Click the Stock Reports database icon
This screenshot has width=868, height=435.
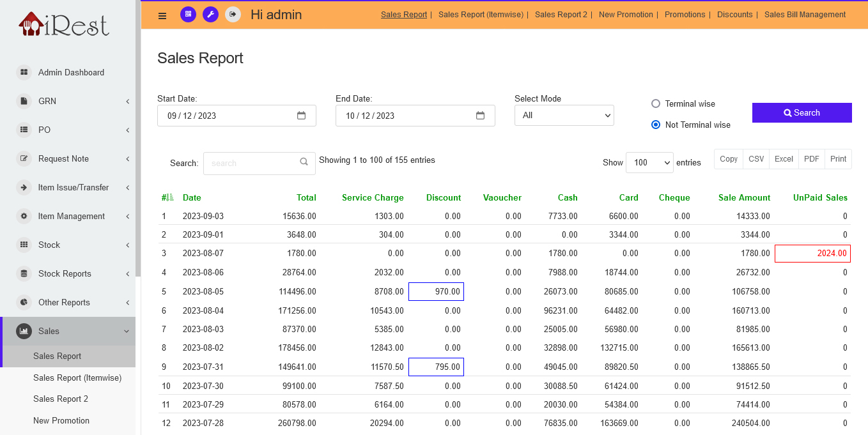(x=24, y=273)
